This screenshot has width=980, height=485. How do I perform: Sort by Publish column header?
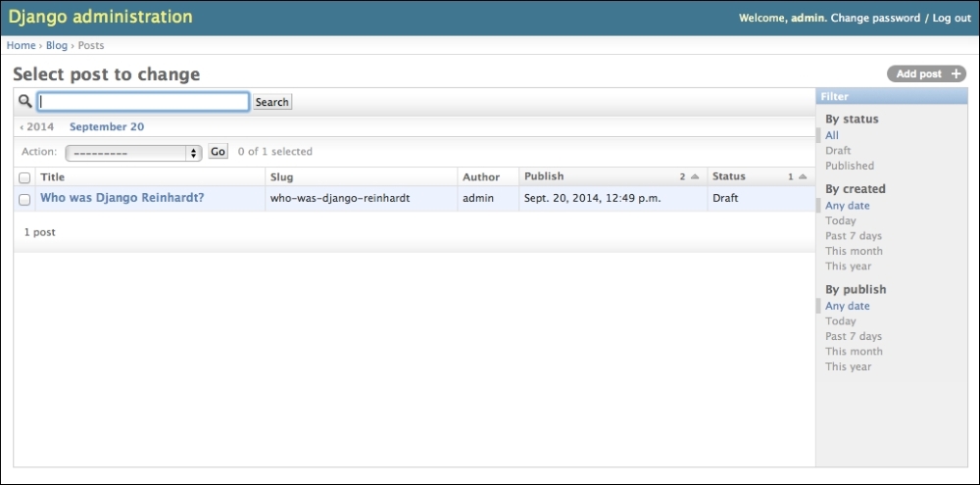tap(544, 176)
